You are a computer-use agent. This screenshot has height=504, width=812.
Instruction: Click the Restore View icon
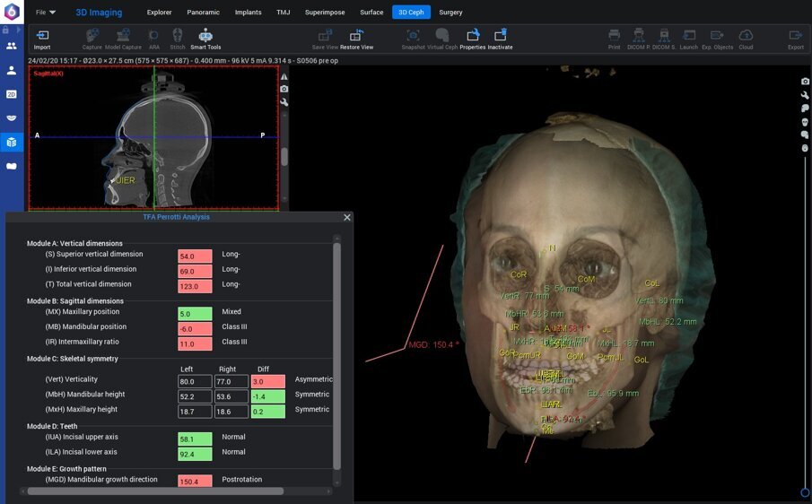[x=356, y=38]
